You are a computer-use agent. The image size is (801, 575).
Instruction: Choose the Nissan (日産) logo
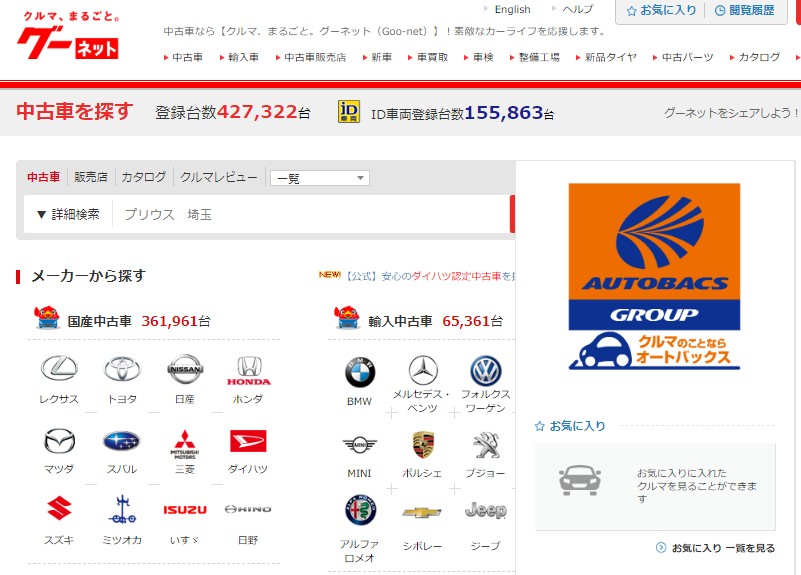(x=185, y=368)
